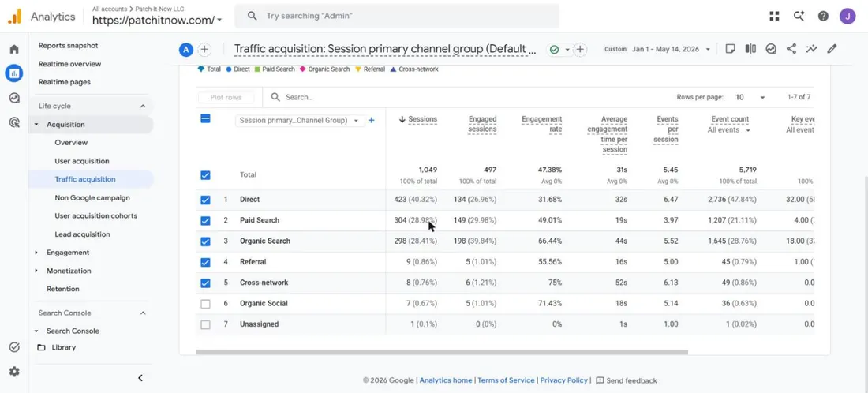Expand the Engagement tree group
868x393 pixels.
coord(36,253)
